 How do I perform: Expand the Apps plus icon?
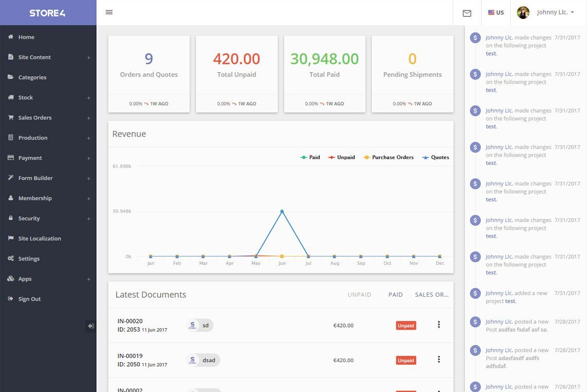(89, 279)
